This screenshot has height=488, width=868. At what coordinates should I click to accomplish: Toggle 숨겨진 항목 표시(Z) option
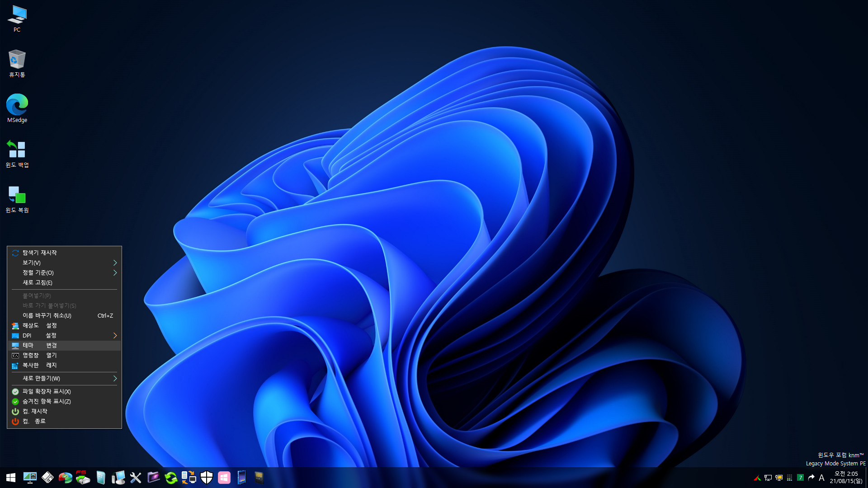tap(65, 401)
